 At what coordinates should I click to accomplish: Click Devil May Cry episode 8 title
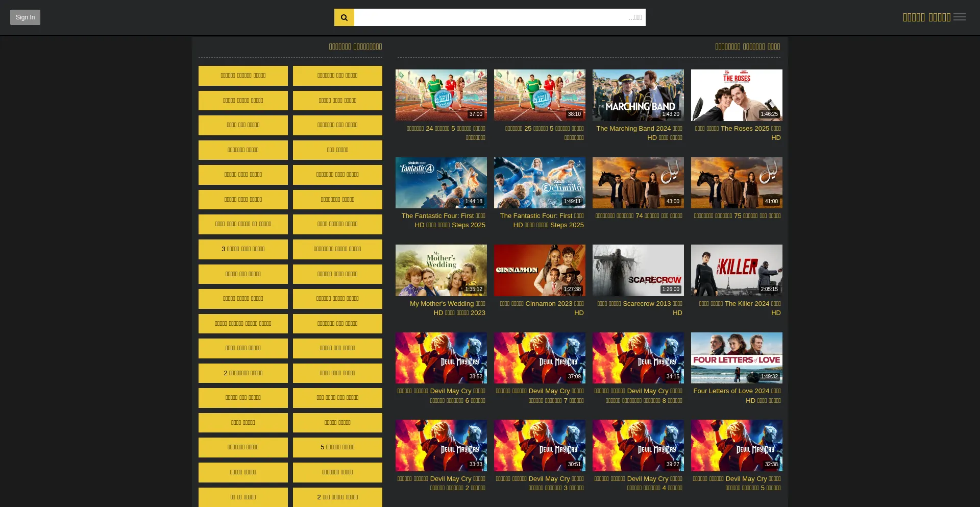pyautogui.click(x=639, y=396)
